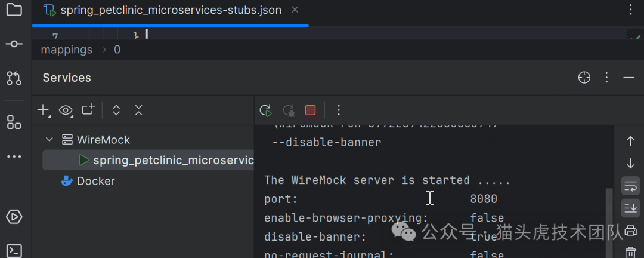Open the Project folder tool window
This screenshot has width=644, height=258.
14,10
